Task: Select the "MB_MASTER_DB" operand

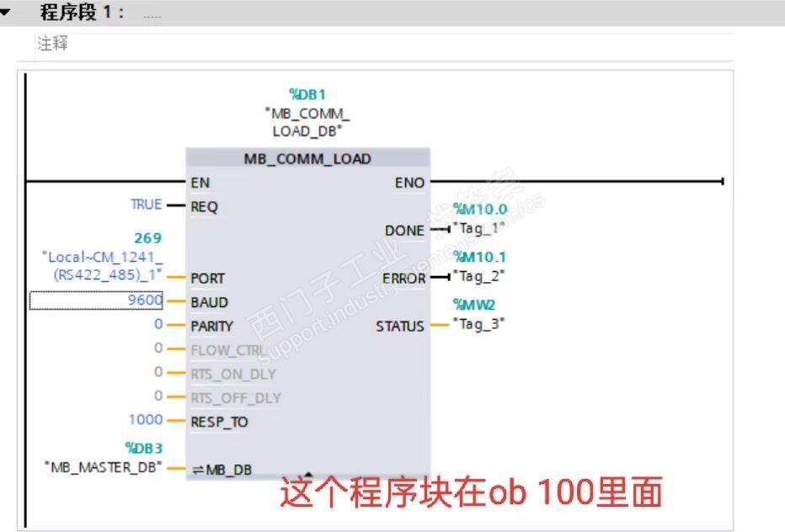Action: [103, 467]
